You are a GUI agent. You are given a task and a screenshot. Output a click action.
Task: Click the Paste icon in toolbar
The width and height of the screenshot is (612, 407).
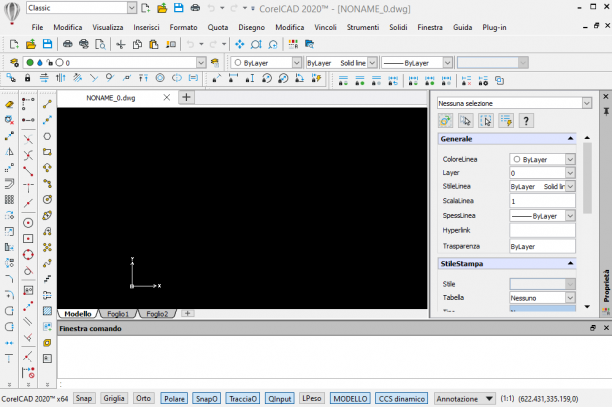pos(154,44)
